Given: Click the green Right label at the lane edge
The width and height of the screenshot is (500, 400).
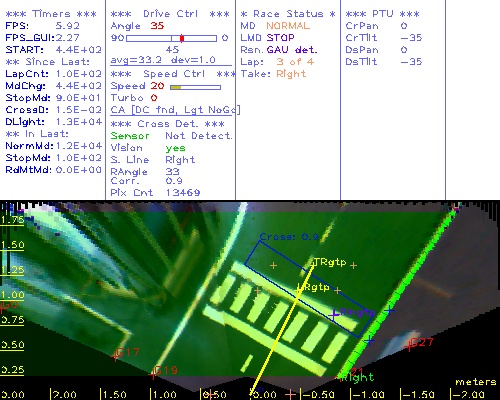Looking at the screenshot, I should (359, 378).
